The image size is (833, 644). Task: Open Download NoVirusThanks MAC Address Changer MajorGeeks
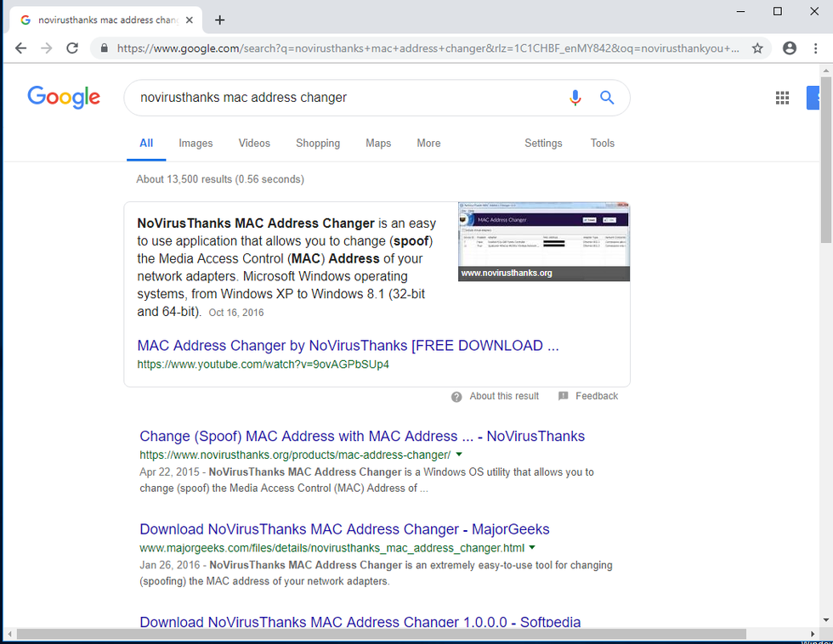pyautogui.click(x=344, y=529)
